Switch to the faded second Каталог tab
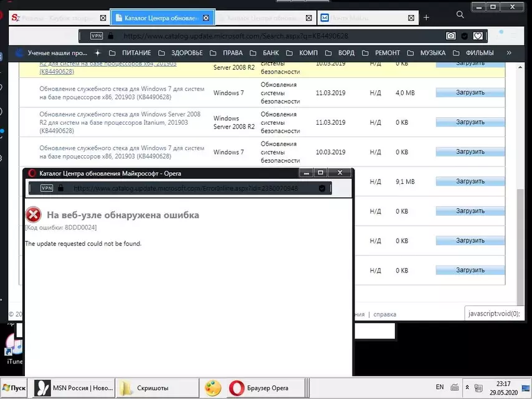Screen dimensions: 532x399 pos(265,17)
